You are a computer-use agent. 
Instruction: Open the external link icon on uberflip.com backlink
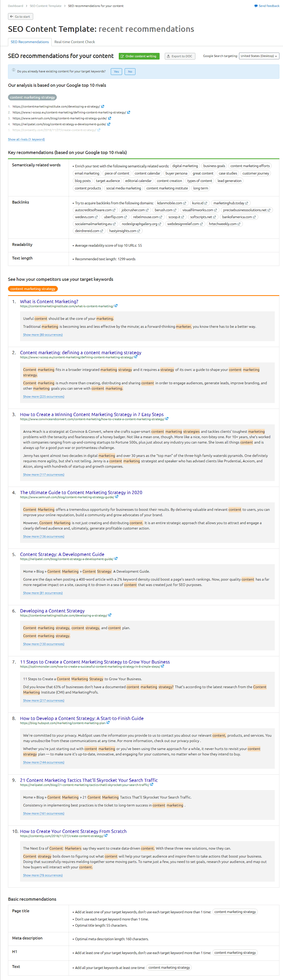[125, 217]
